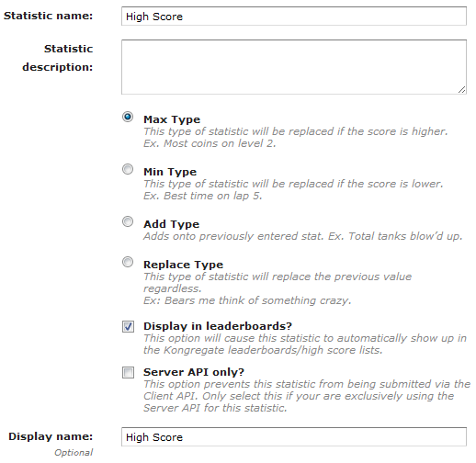
Task: Click the "Server API only?" label text
Action: click(x=194, y=372)
